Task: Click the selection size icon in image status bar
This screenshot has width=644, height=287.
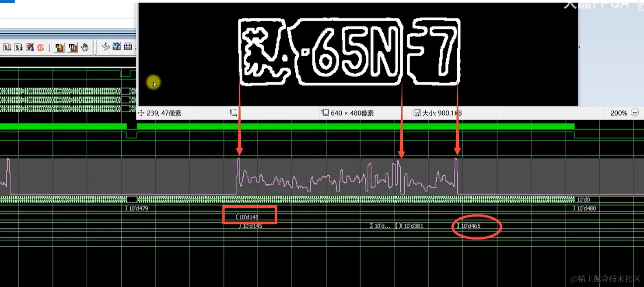Action: 234,113
